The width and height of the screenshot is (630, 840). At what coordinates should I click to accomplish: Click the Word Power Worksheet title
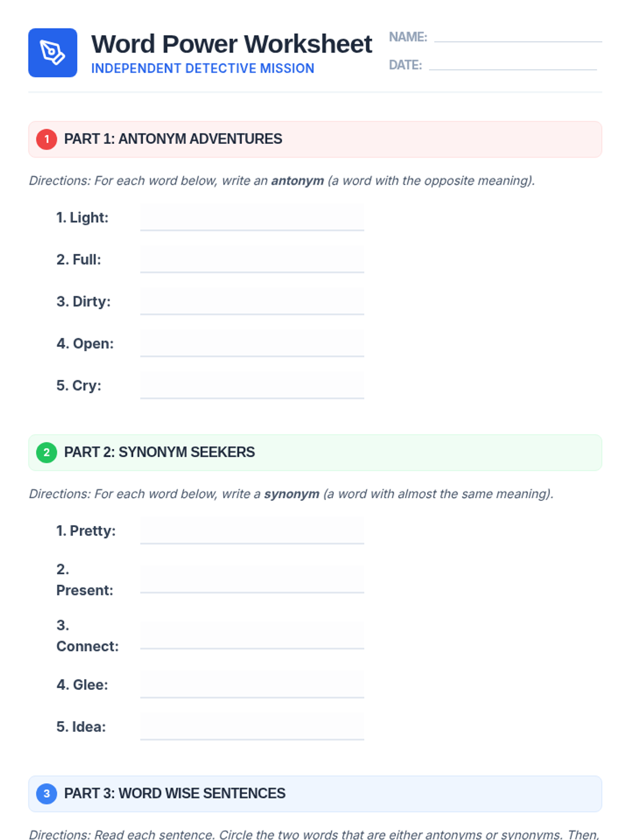(232, 44)
